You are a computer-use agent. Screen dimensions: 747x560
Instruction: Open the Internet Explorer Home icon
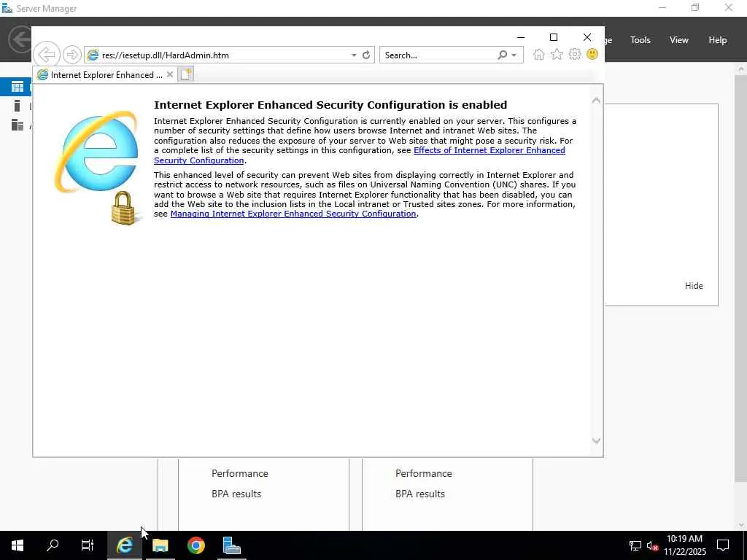coord(539,54)
